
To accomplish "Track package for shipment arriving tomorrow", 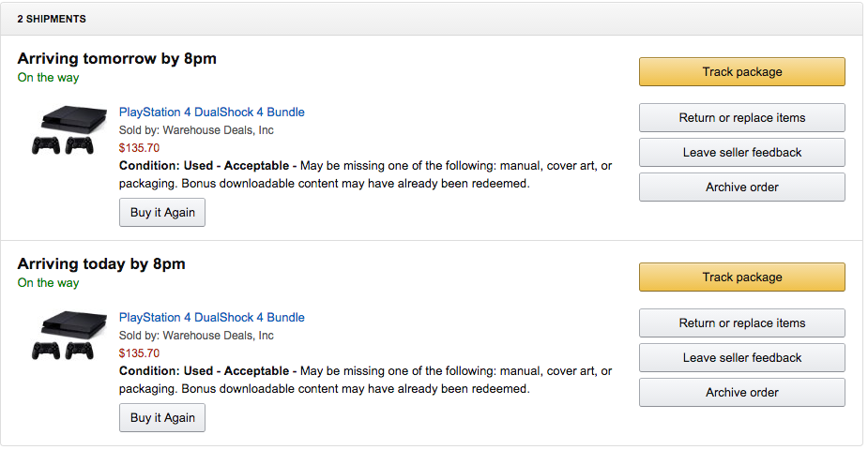I will pos(741,72).
